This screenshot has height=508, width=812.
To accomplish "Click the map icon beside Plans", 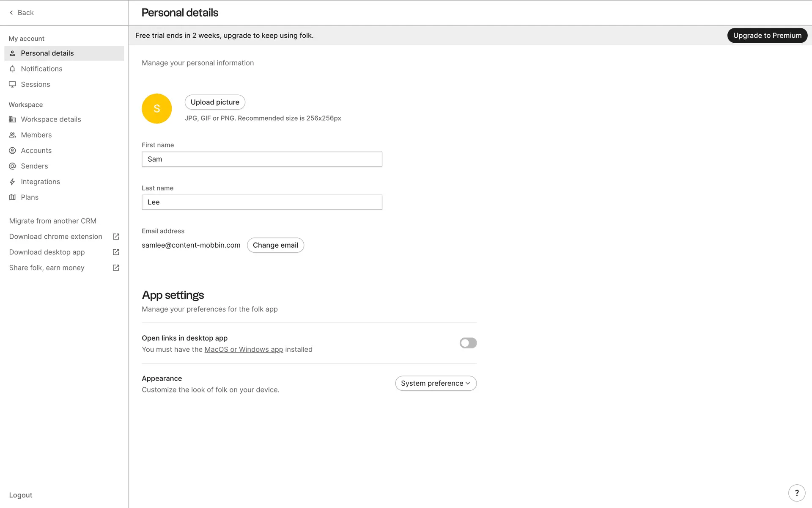I will [12, 197].
